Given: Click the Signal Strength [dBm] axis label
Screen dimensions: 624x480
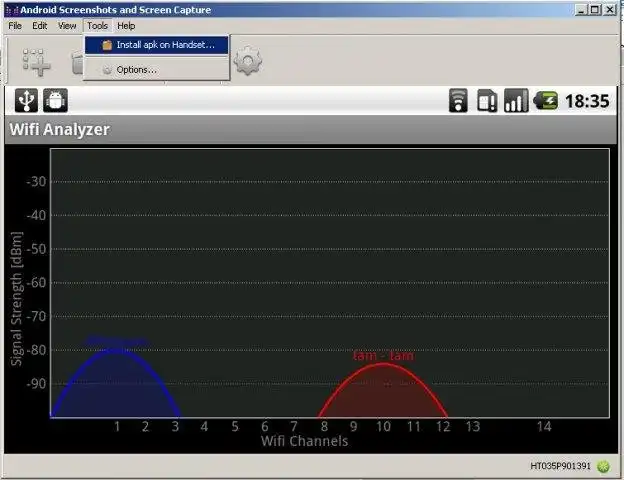Looking at the screenshot, I should coord(17,299).
